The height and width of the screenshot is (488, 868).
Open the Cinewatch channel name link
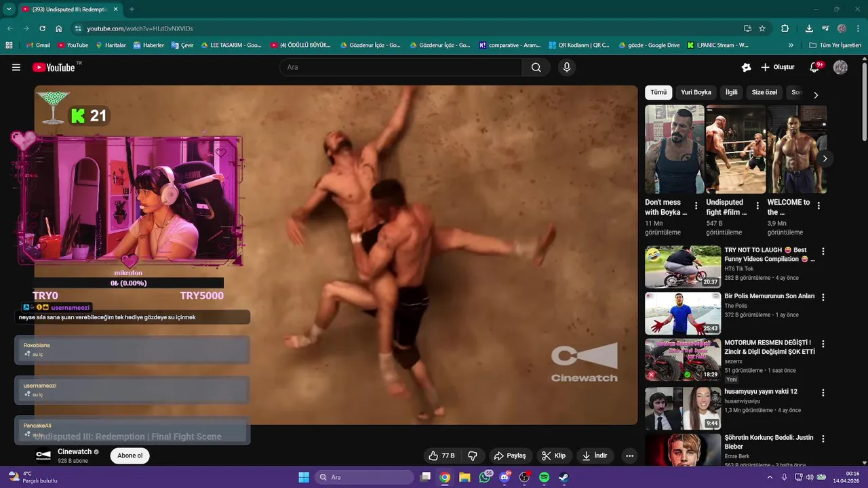click(75, 451)
